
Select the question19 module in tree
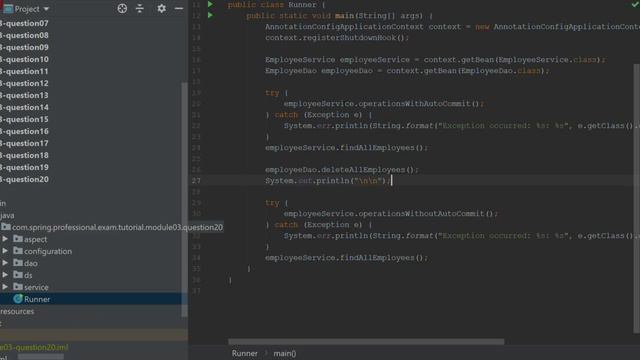[24, 167]
